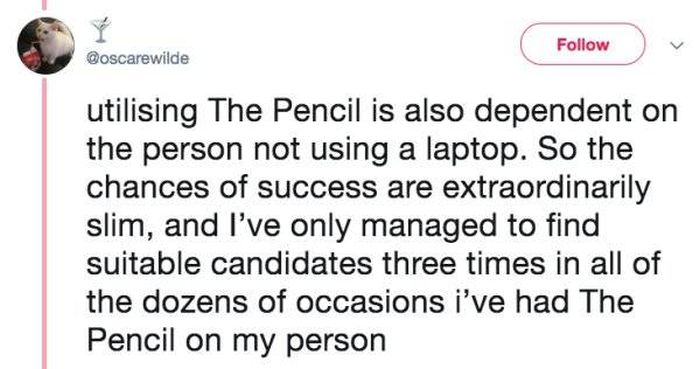Viewport: 700px width, 369px height.
Task: Click the word "laptop" in the tweet
Action: click(477, 150)
